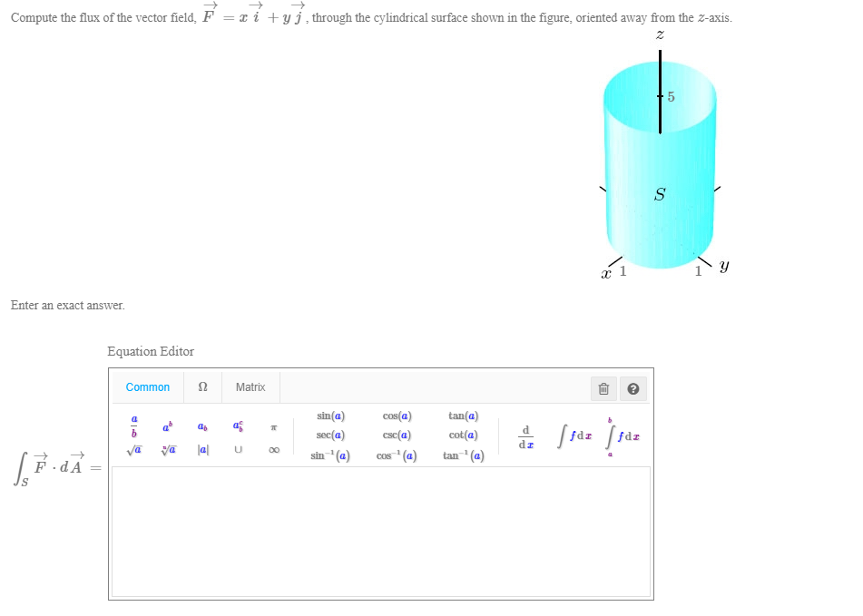Insert sin(a) function
Viewport: 863px width, 616px height.
pyautogui.click(x=331, y=416)
